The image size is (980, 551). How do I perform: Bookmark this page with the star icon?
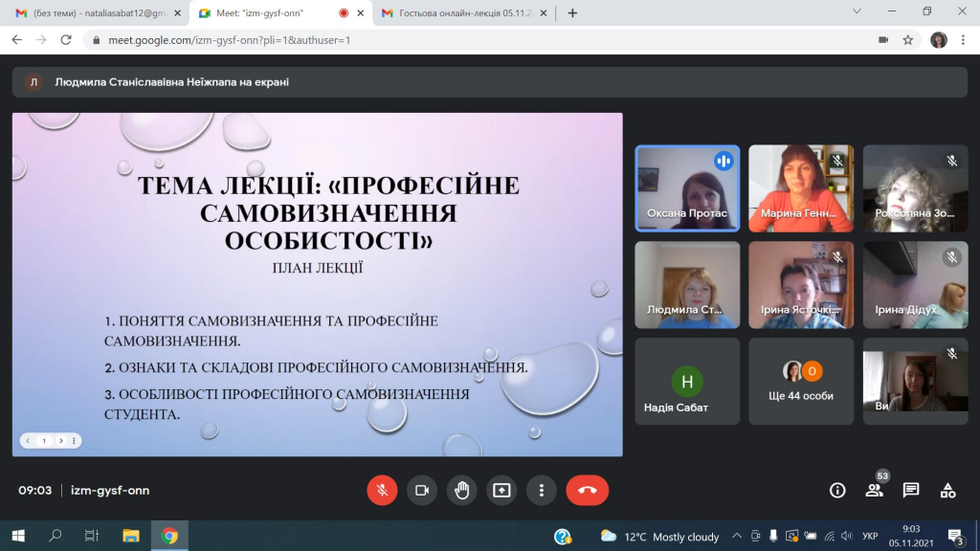click(908, 40)
